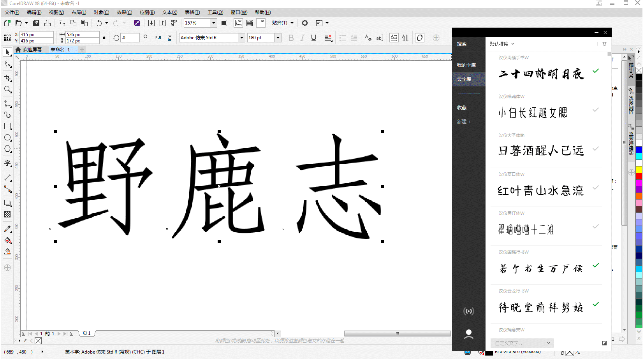Pick the yellow color swatch in palette
Image resolution: width=644 pixels, height=359 pixels.
point(639,170)
